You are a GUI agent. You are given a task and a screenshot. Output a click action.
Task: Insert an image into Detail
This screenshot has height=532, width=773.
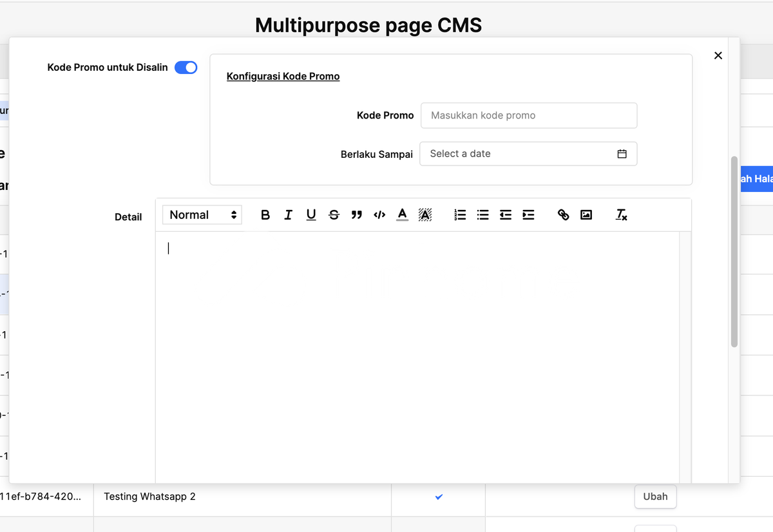coord(586,215)
